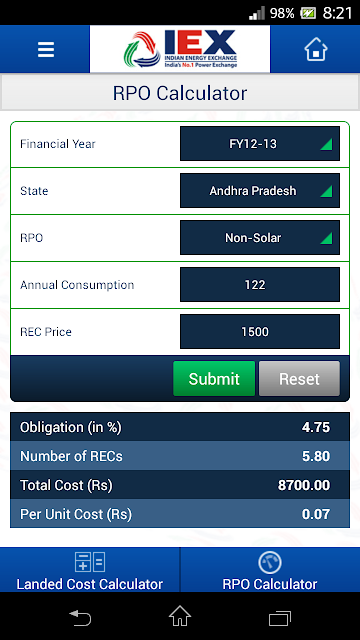The height and width of the screenshot is (640, 360).
Task: Tap the Android back navigation icon
Action: (x=80, y=618)
